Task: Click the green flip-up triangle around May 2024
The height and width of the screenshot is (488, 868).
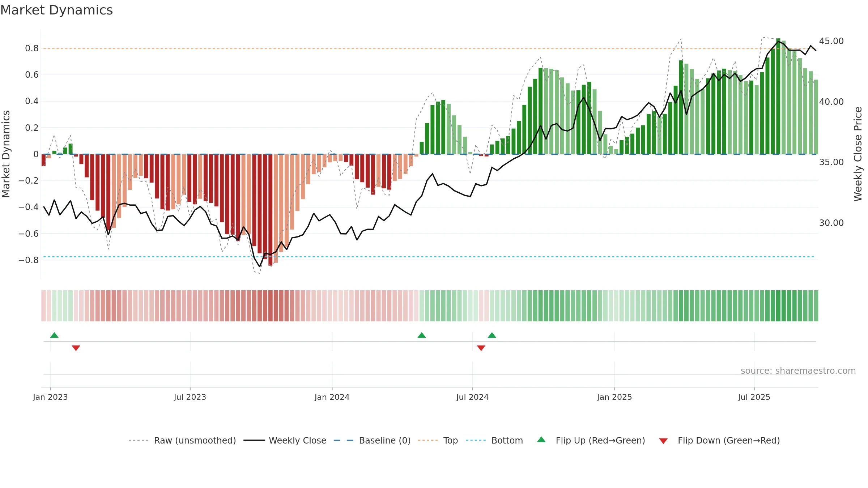Action: click(422, 335)
